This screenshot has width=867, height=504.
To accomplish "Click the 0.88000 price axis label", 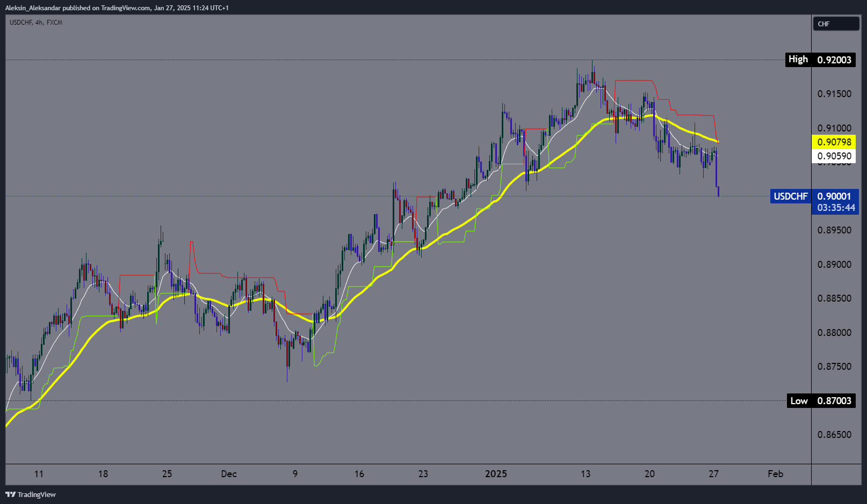I will [834, 333].
